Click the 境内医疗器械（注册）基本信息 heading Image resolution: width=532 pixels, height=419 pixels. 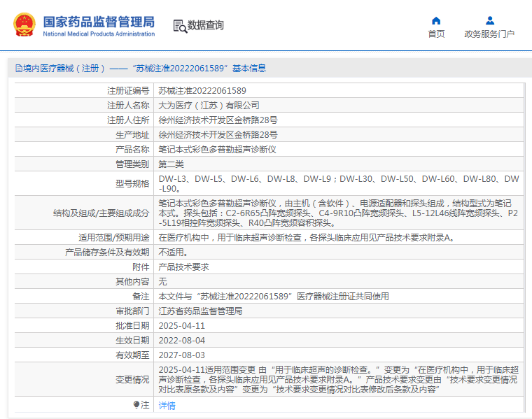coord(141,69)
